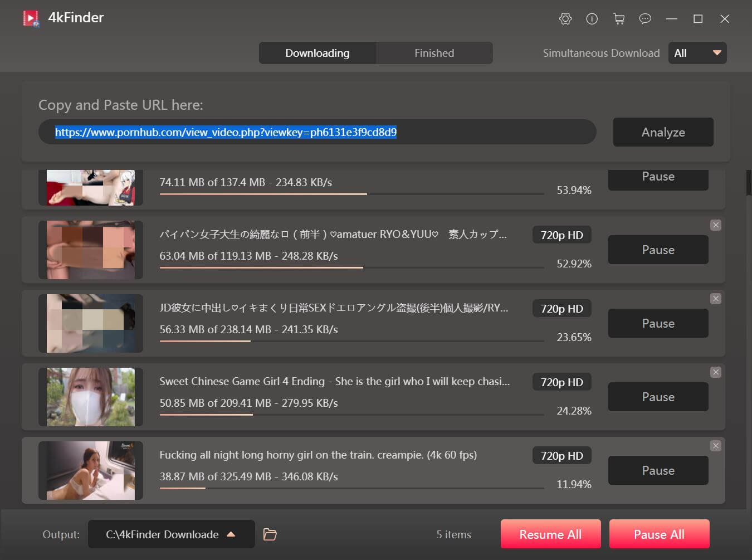Remove the download at 24.28% progress
Screen dimensions: 752x560
point(716,372)
